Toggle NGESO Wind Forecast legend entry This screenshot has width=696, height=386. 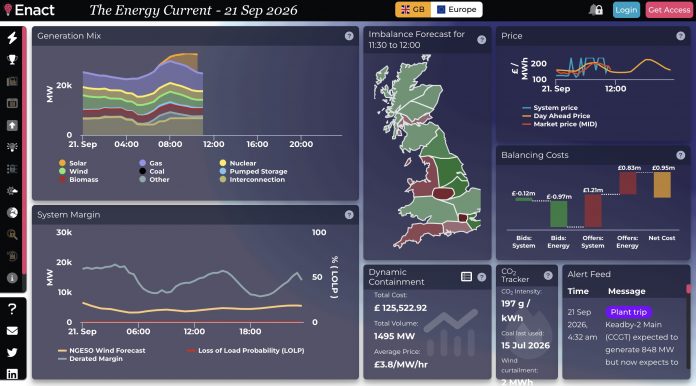click(x=102, y=351)
